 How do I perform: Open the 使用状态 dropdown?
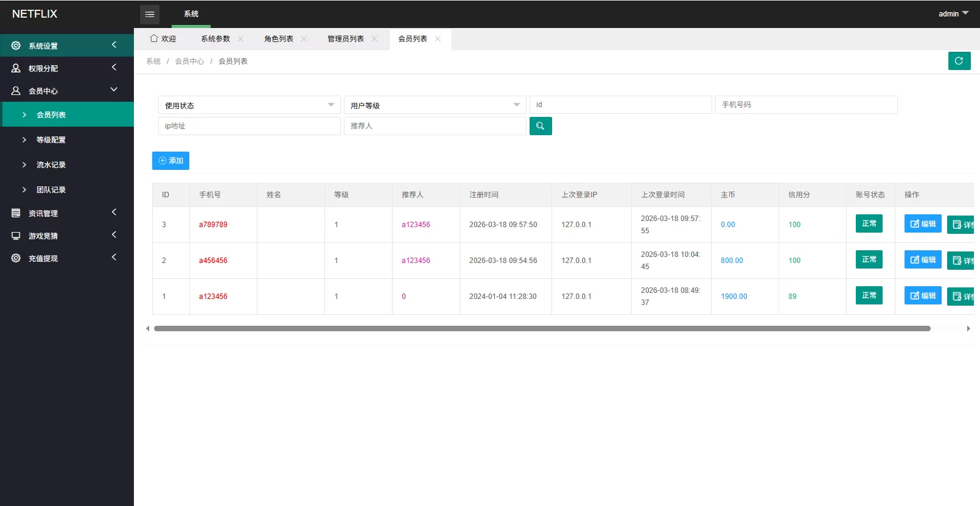249,105
